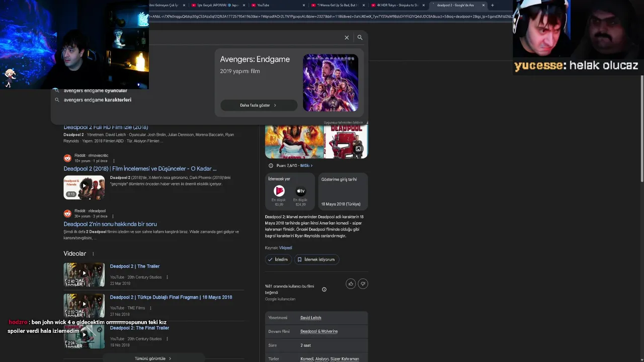Open David Leitch director link
This screenshot has height=362, width=644.
tap(310, 318)
